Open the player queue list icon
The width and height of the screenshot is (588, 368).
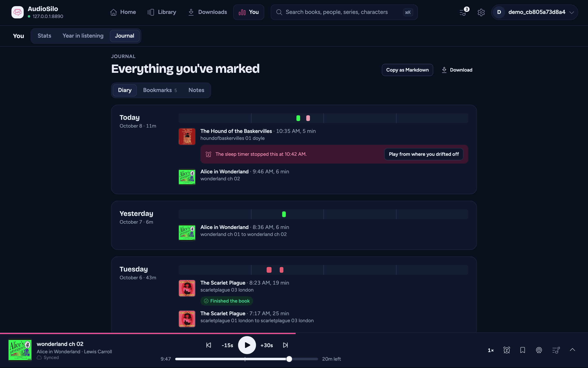click(x=556, y=350)
